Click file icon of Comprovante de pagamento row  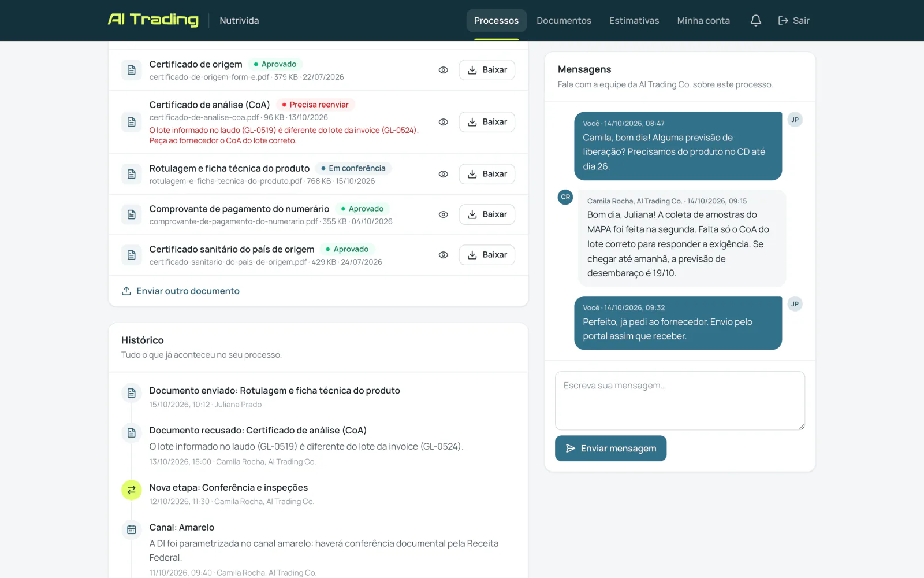[132, 214]
